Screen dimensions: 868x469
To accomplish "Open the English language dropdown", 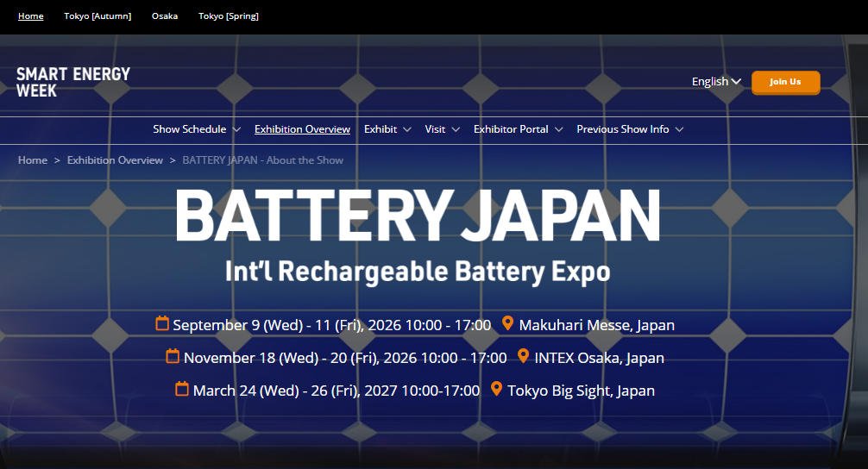I will 716,81.
